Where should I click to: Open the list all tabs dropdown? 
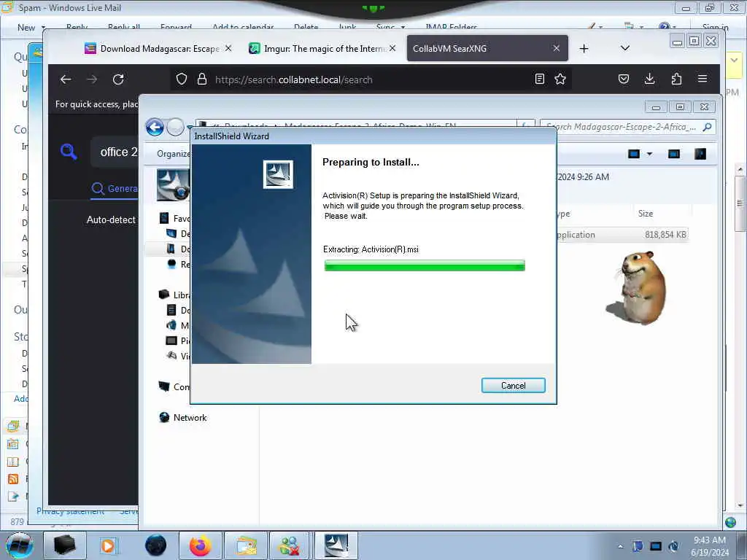pos(625,48)
